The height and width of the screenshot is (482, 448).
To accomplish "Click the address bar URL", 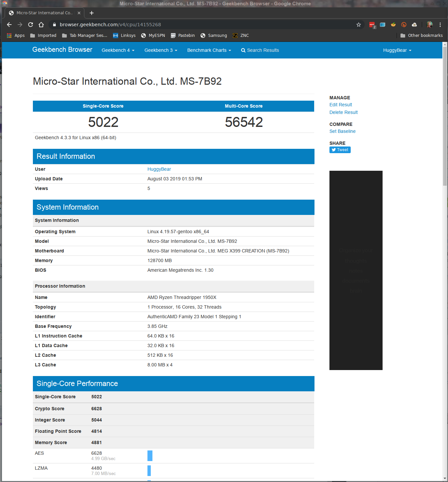I will point(110,25).
